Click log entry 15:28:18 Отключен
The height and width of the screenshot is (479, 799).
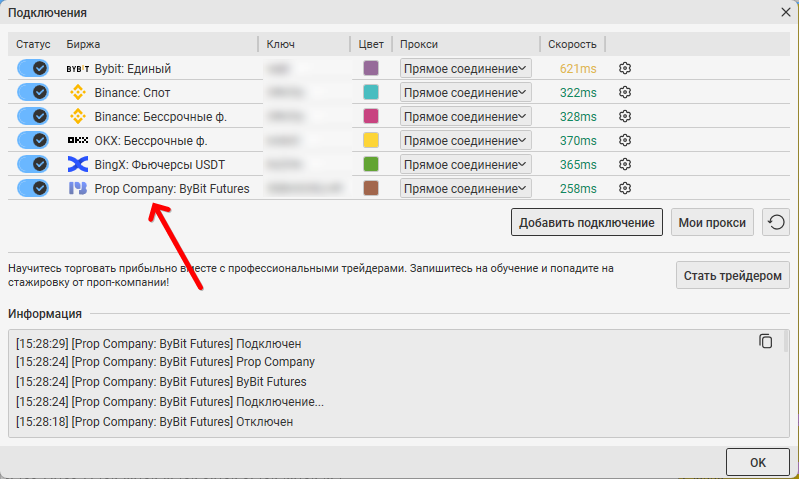click(154, 422)
